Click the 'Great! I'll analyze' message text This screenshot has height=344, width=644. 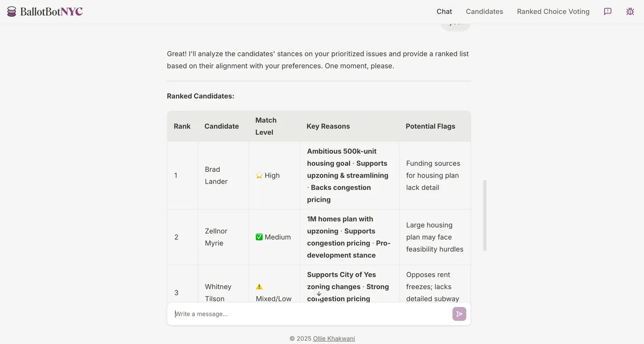tap(318, 60)
